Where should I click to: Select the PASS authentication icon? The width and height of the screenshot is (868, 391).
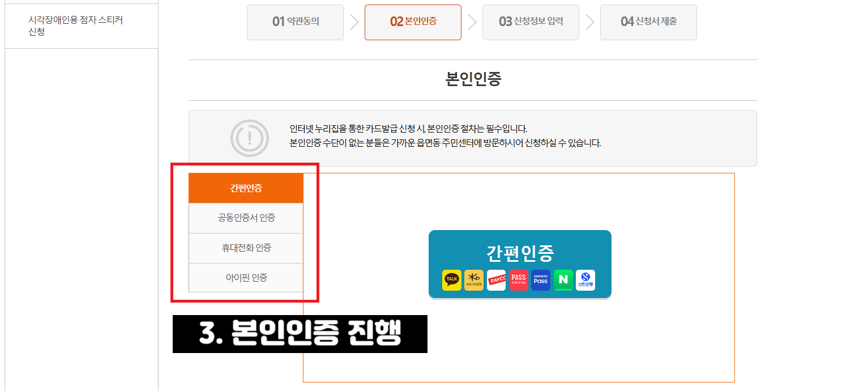518,280
